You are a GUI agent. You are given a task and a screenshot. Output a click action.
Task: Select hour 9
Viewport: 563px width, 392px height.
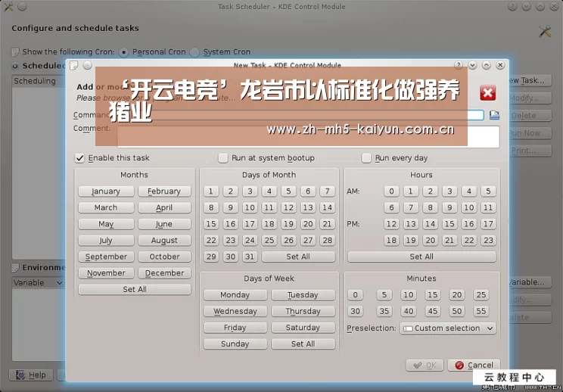pos(449,207)
